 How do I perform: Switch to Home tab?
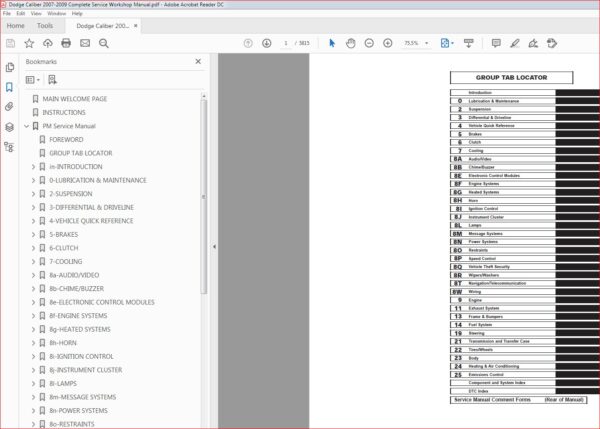click(x=16, y=26)
